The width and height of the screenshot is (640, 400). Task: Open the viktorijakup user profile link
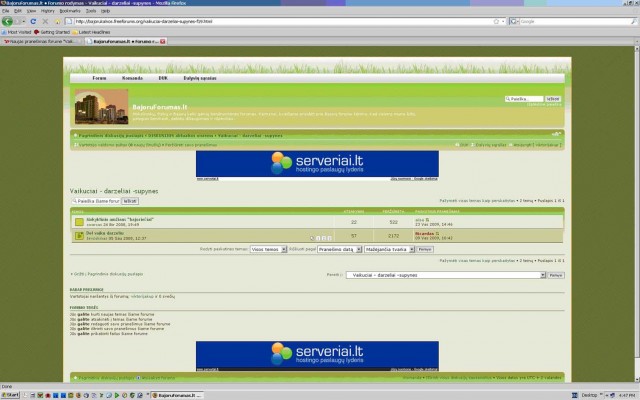pos(142,296)
